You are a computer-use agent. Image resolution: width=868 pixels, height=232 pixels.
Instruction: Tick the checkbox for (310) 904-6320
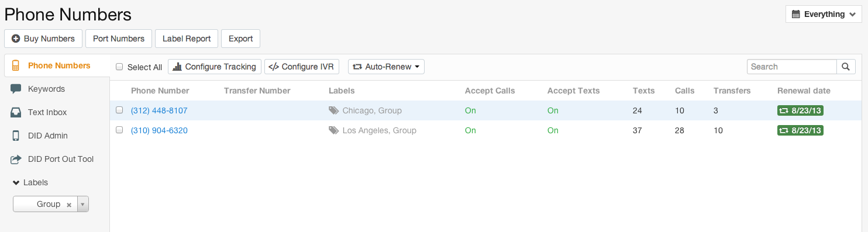[119, 130]
